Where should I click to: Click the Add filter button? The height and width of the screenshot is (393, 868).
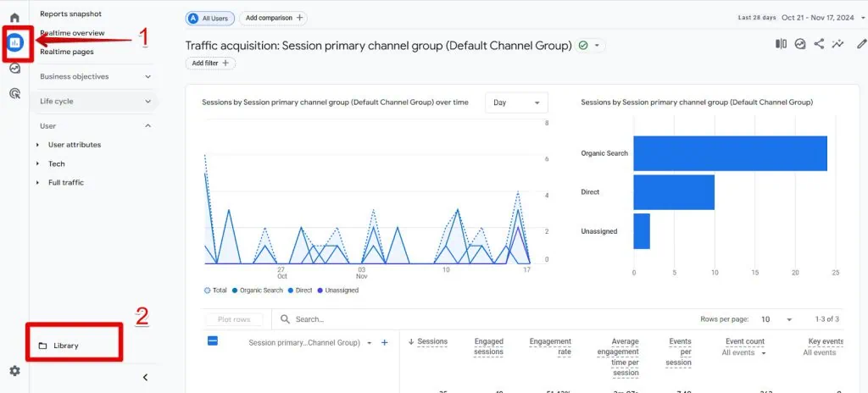210,63
